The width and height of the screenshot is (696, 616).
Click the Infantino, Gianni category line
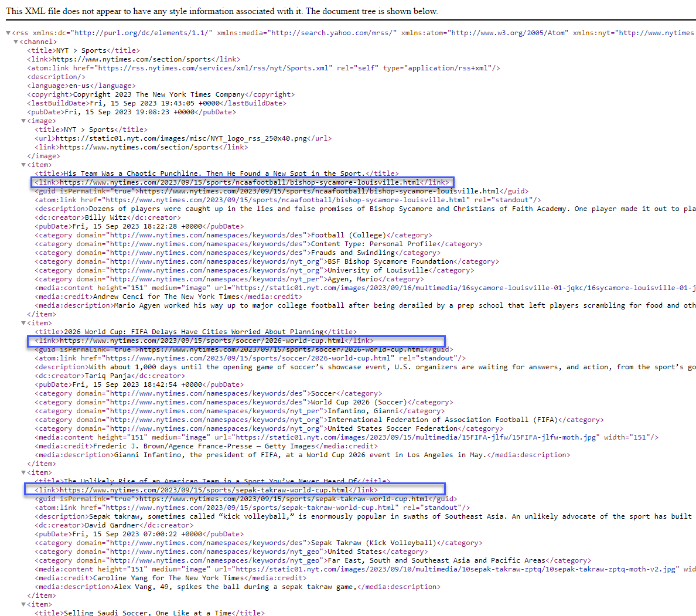[x=240, y=411]
